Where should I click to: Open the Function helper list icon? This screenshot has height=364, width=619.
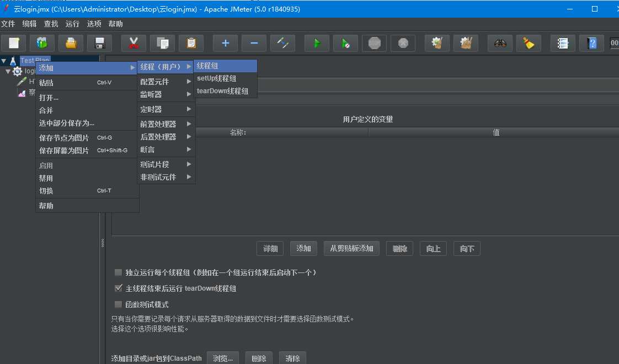(563, 42)
